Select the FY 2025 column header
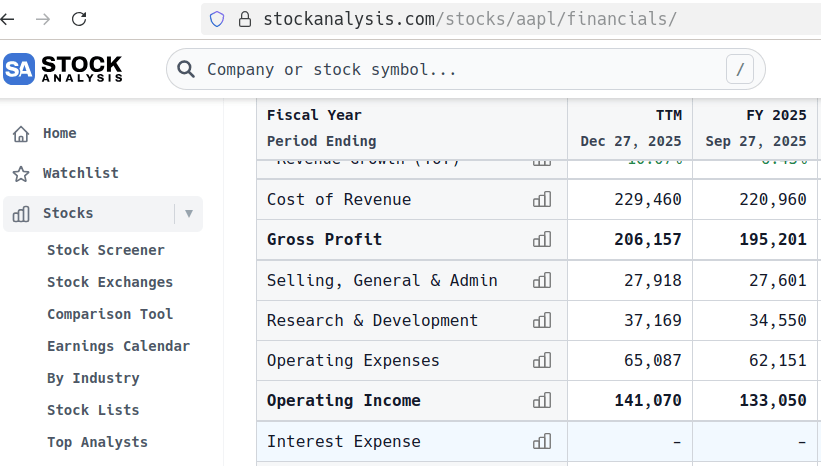The height and width of the screenshot is (466, 821). (x=776, y=115)
